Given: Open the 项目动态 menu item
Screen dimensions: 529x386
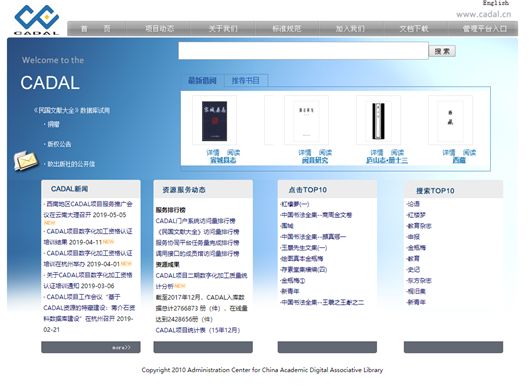Looking at the screenshot, I should click(x=159, y=29).
